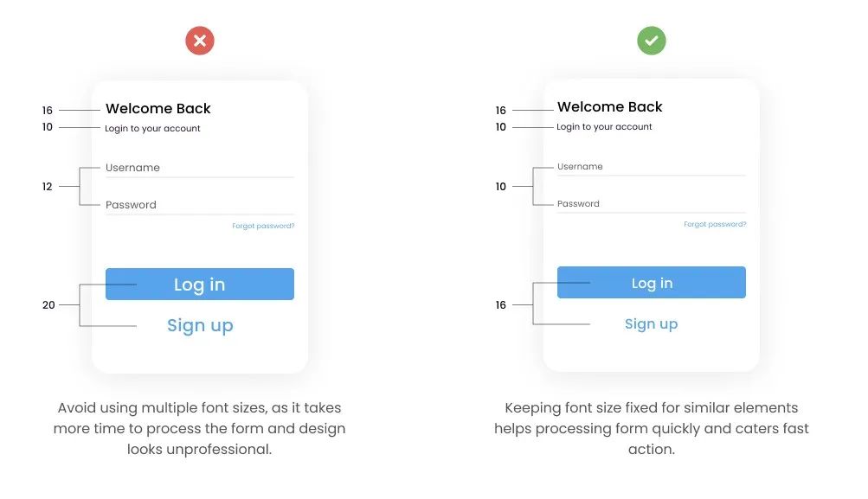Viewport: 868px width, 499px height.
Task: Open Forgot password? link in left mockup
Action: tap(263, 226)
